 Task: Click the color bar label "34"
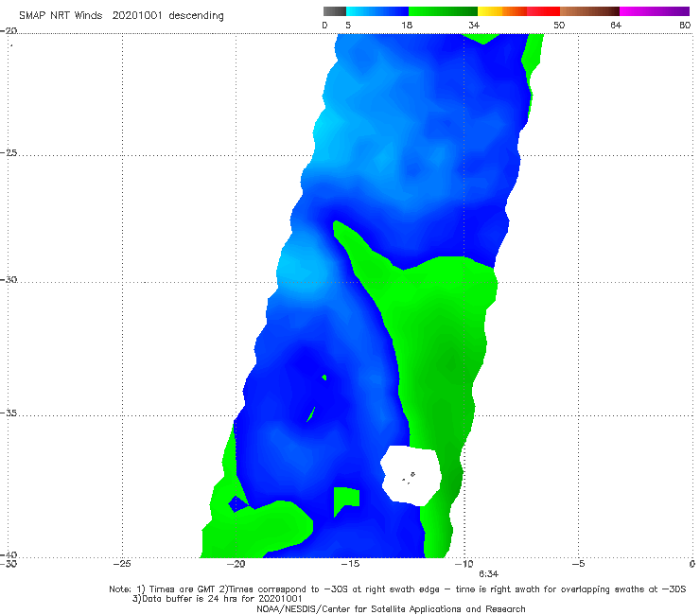[x=474, y=26]
